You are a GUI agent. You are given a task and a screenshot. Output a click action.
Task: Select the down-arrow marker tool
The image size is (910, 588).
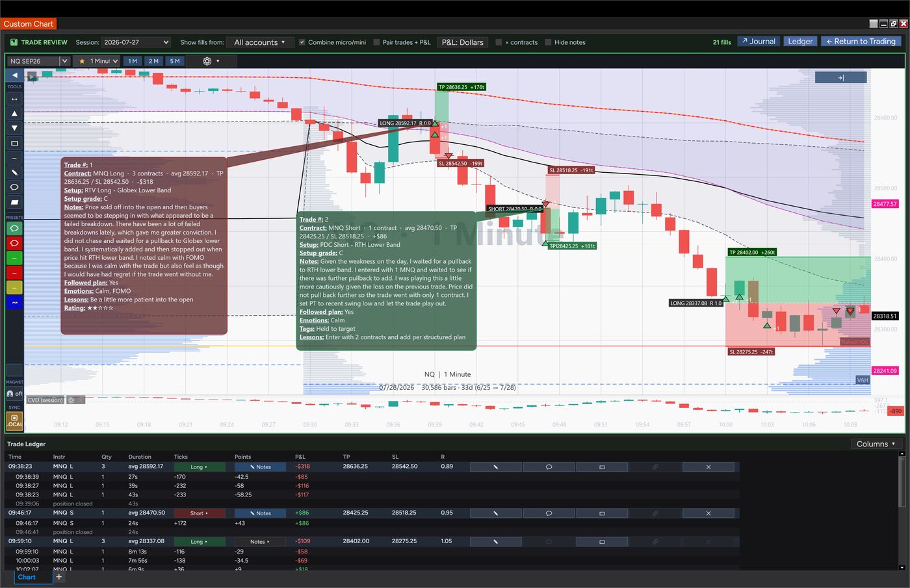[14, 128]
